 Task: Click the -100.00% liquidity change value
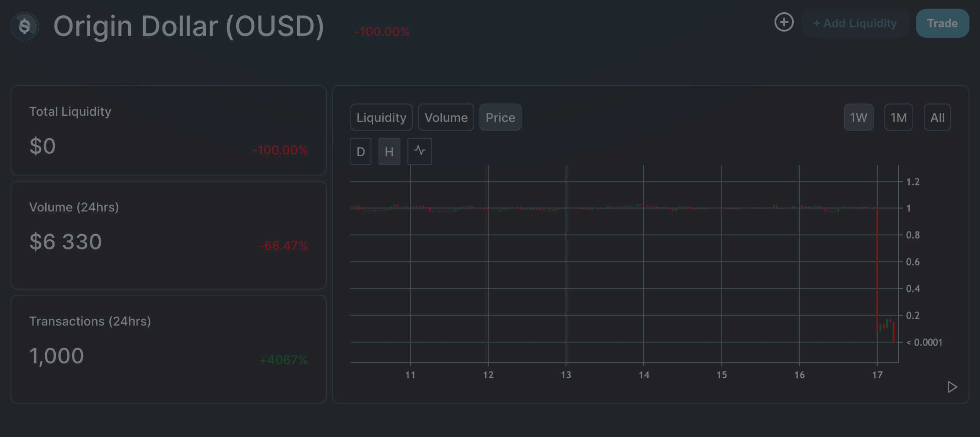(280, 150)
